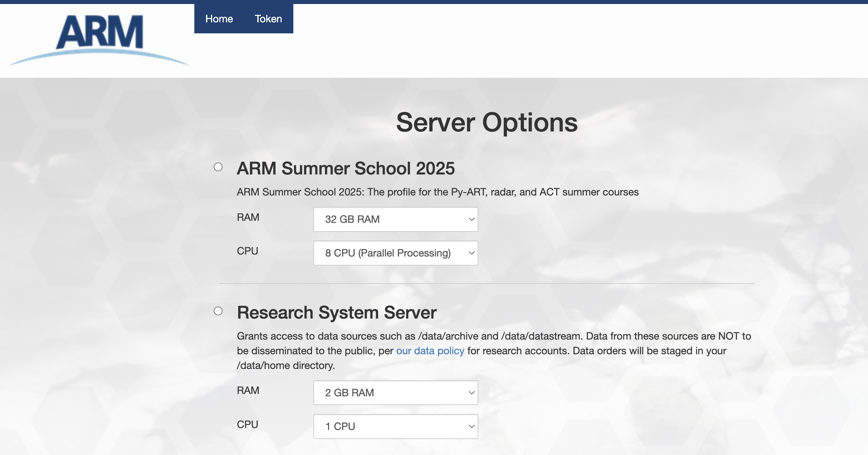Click the RAM label under Summer School
The image size is (868, 455).
tap(248, 217)
